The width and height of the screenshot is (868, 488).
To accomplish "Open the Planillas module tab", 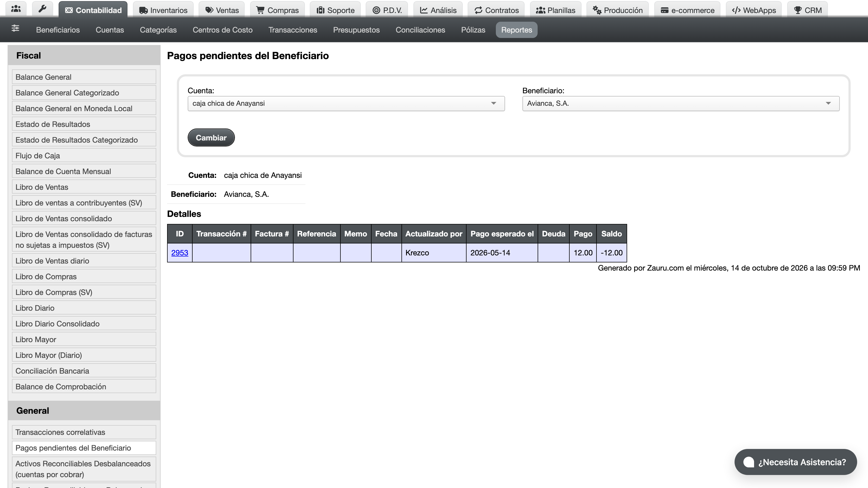I will pyautogui.click(x=556, y=10).
